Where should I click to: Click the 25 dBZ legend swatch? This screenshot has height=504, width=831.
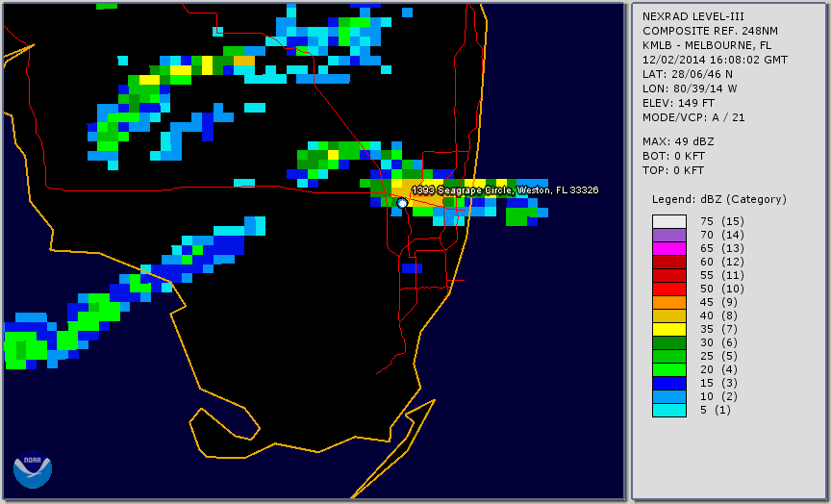669,357
